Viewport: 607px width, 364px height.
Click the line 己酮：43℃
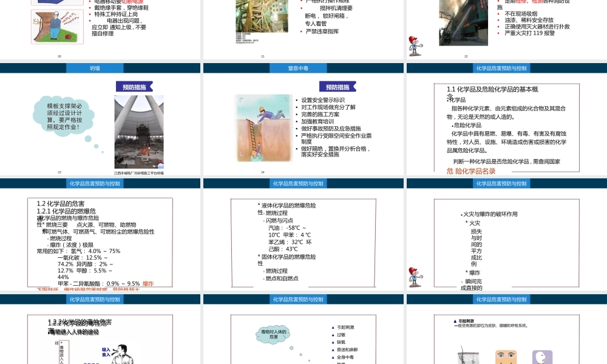click(283, 249)
